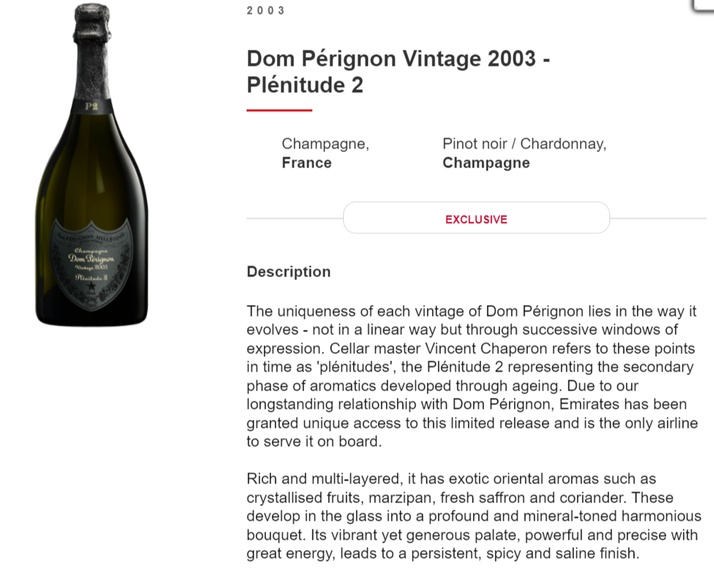Click the P2 neck label on bottle

[x=91, y=108]
